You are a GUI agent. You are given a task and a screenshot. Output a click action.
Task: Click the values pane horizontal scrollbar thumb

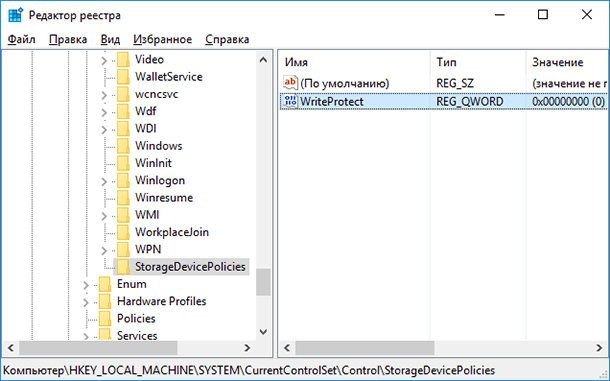click(x=365, y=348)
